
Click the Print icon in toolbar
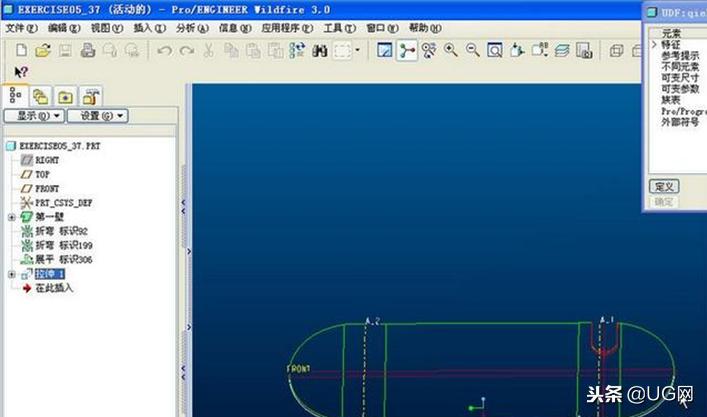coord(88,50)
